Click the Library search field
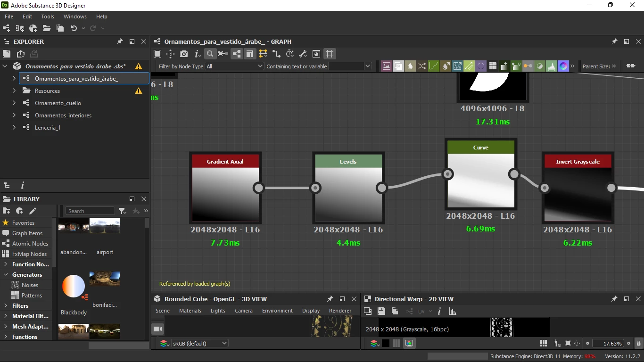The image size is (644, 362). click(90, 211)
